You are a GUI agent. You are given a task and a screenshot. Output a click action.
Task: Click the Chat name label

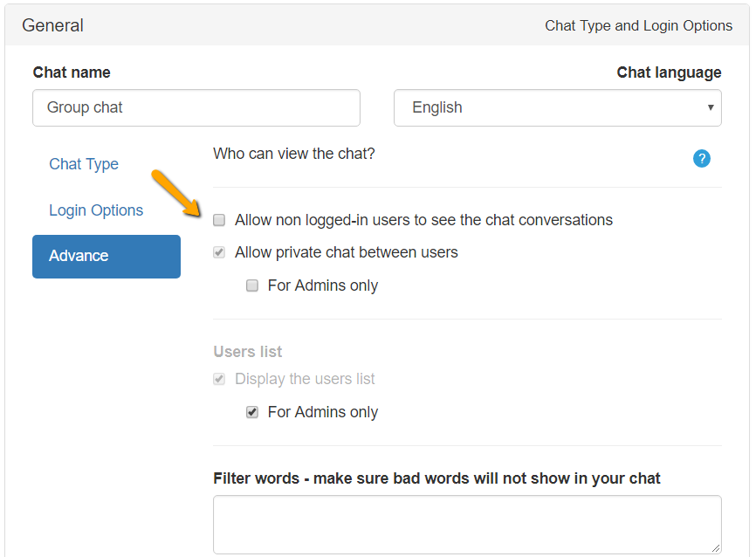click(x=72, y=72)
